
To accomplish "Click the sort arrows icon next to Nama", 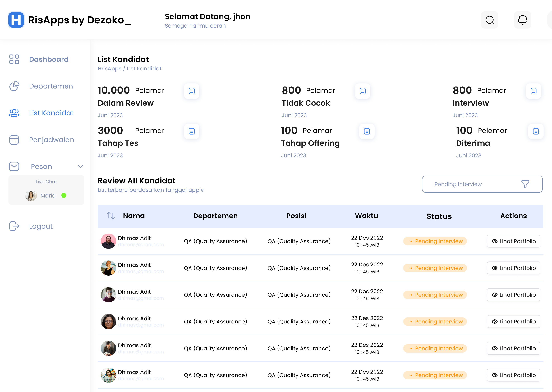I will (x=111, y=216).
